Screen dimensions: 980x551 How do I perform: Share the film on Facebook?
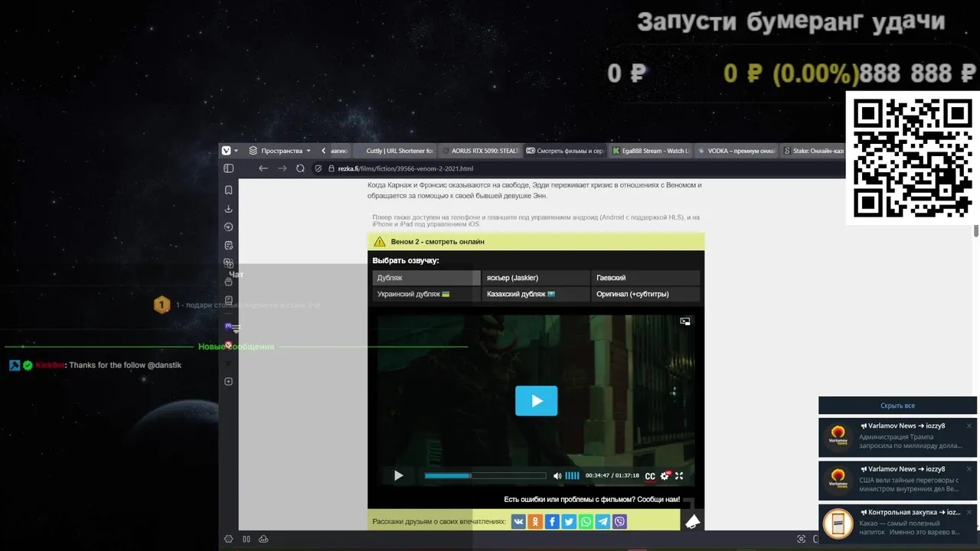(x=552, y=522)
